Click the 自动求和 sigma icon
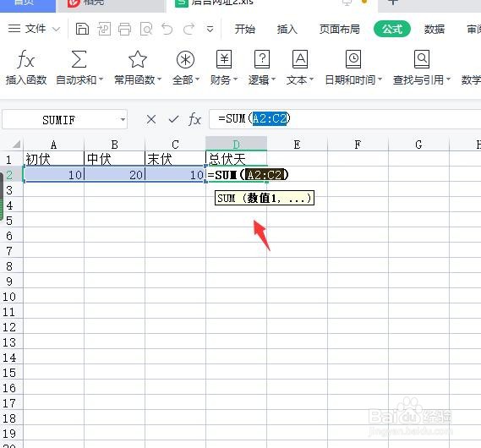This screenshot has width=481, height=448. (x=79, y=59)
